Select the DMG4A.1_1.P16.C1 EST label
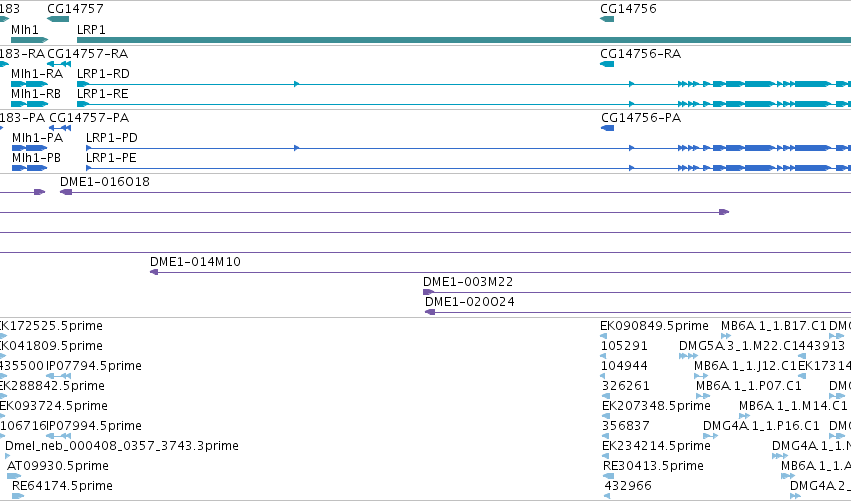The height and width of the screenshot is (501, 851). (x=761, y=426)
